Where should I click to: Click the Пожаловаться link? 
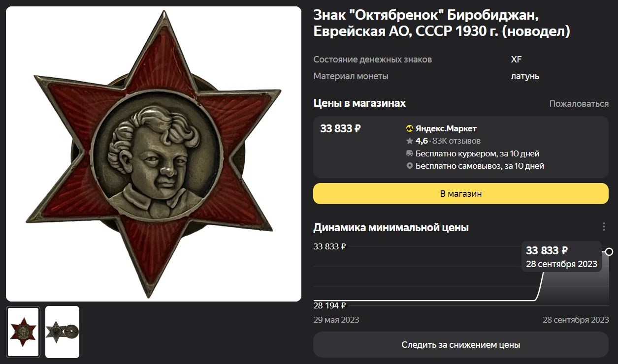(x=579, y=104)
